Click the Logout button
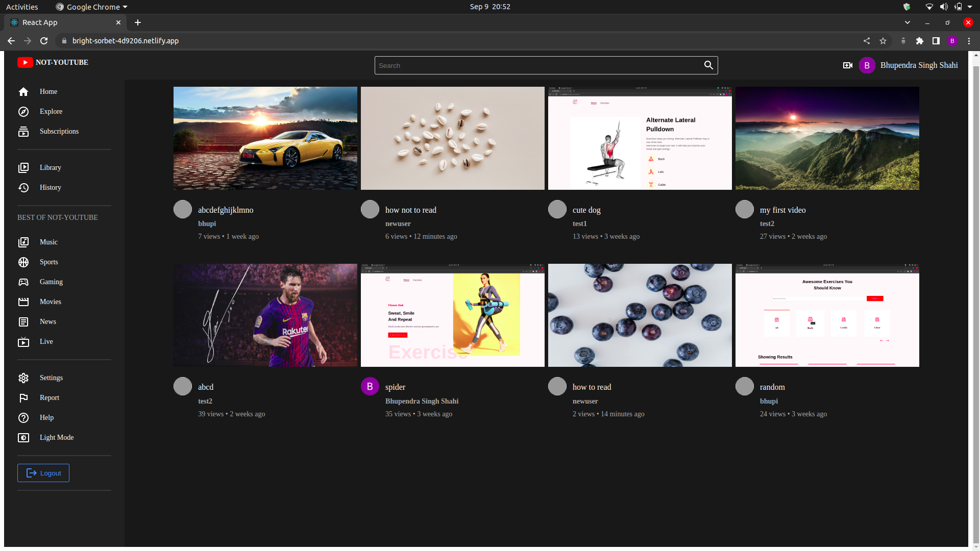This screenshot has height=551, width=980. pyautogui.click(x=43, y=472)
